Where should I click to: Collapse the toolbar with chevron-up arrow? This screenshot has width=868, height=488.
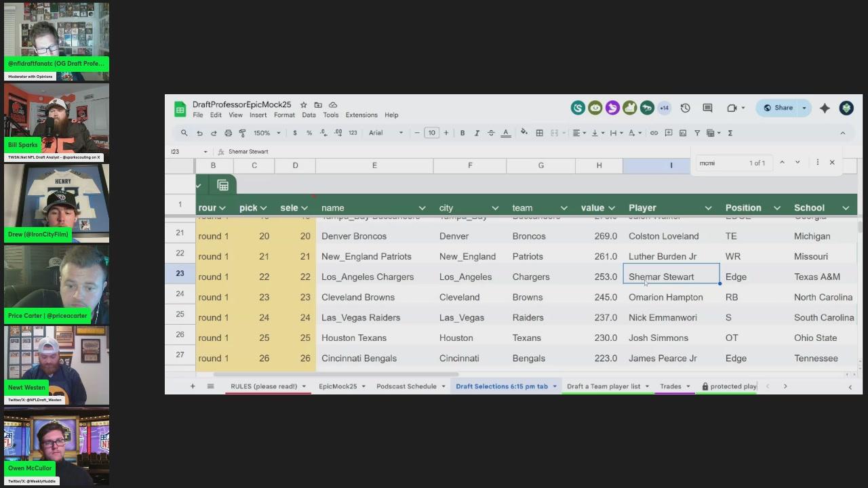click(843, 133)
